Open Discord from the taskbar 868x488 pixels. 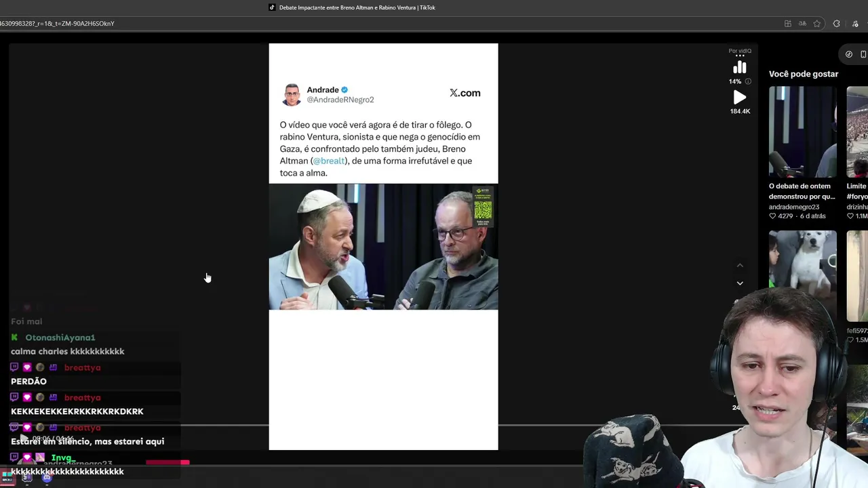pos(47,478)
